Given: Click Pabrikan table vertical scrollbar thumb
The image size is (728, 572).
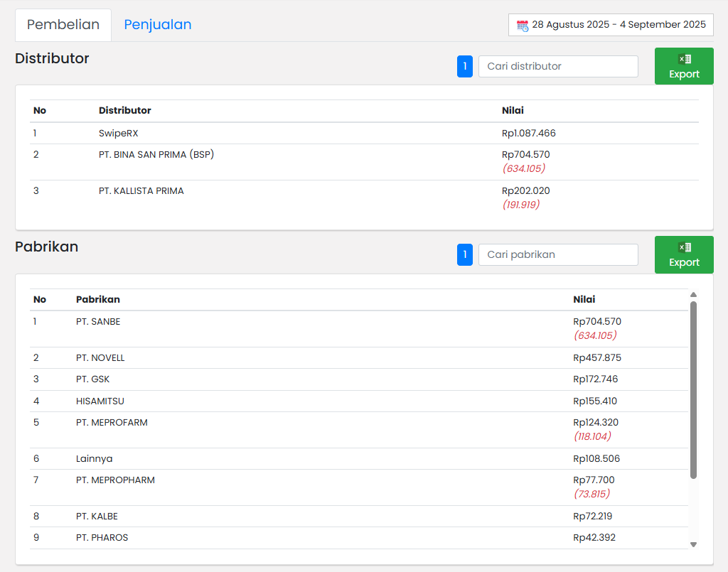Looking at the screenshot, I should pyautogui.click(x=693, y=389).
